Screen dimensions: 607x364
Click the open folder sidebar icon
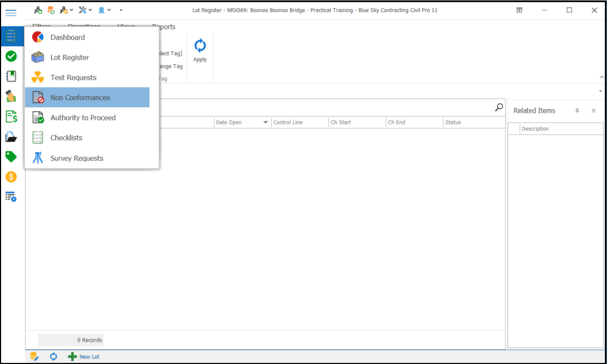(11, 137)
